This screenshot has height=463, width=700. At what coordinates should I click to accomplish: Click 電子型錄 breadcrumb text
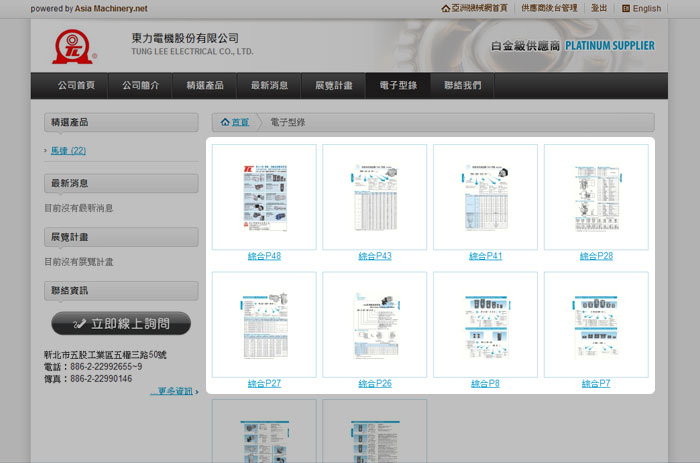[x=288, y=122]
